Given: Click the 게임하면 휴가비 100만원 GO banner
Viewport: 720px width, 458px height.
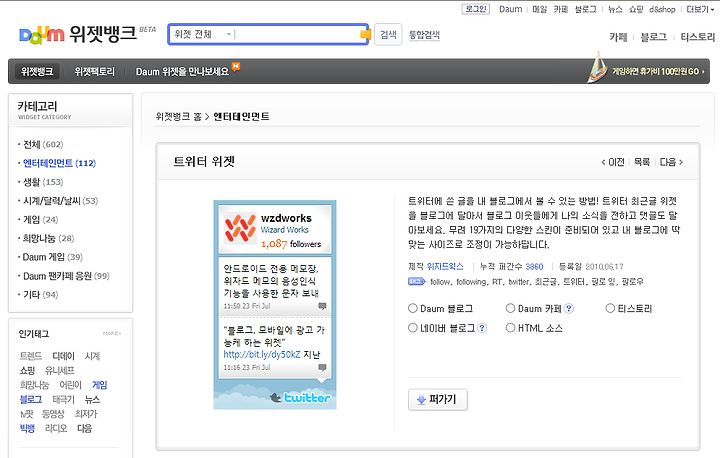Looking at the screenshot, I should point(657,72).
